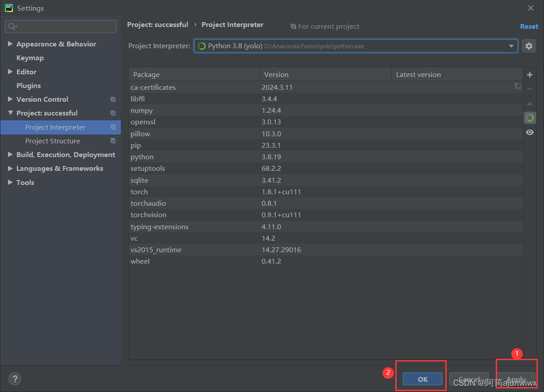Image resolution: width=544 pixels, height=392 pixels.
Task: Select the torchaudio package row
Action: point(326,203)
